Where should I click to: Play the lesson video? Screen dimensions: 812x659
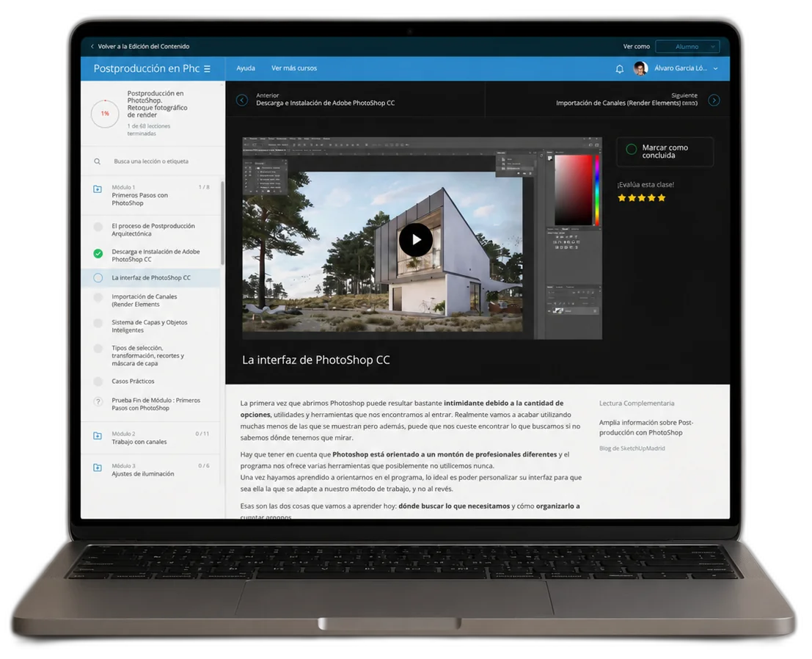pyautogui.click(x=416, y=240)
